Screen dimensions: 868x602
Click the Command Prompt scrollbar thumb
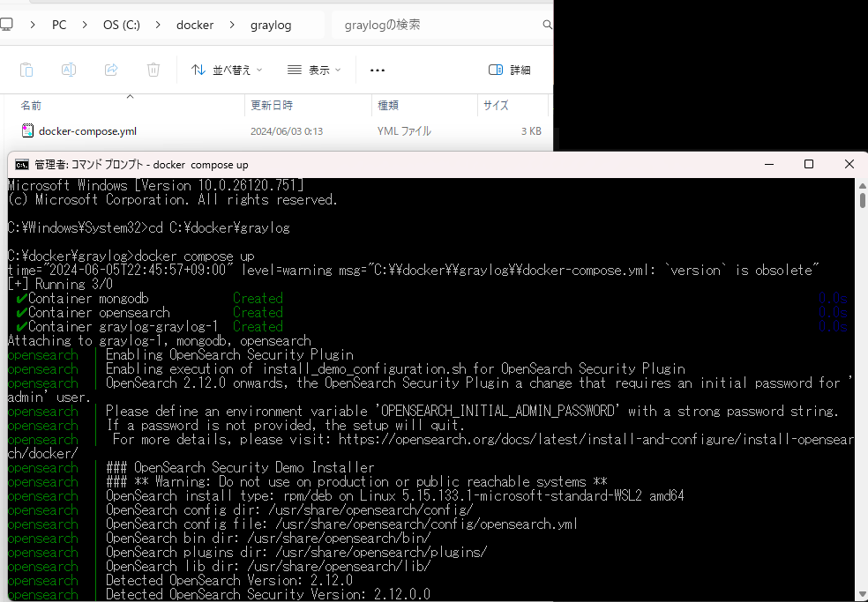[863, 199]
